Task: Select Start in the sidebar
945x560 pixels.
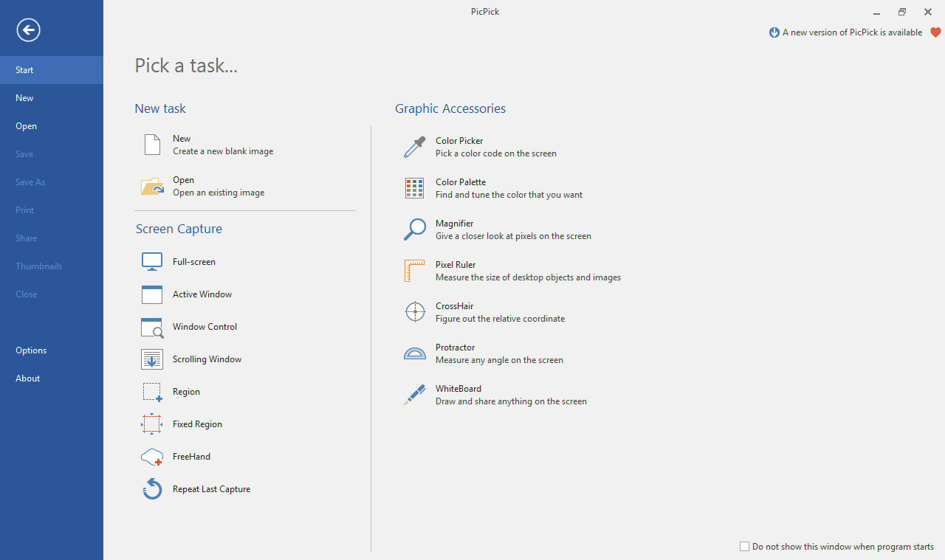Action: tap(52, 70)
